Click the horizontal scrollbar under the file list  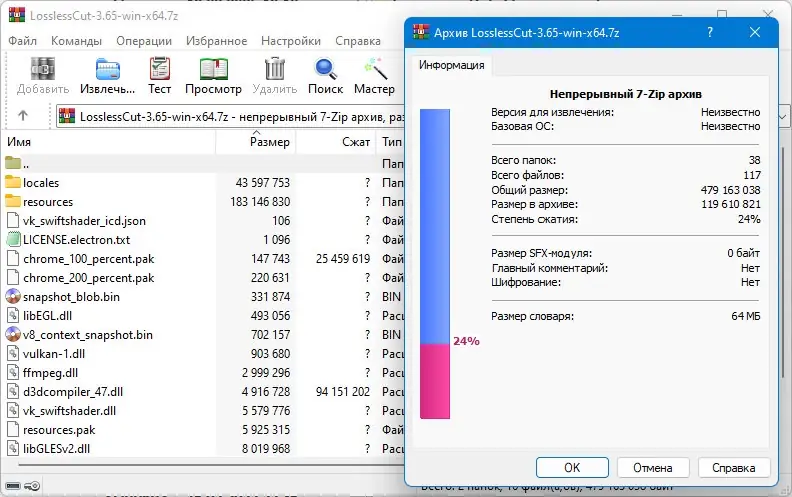pos(212,465)
